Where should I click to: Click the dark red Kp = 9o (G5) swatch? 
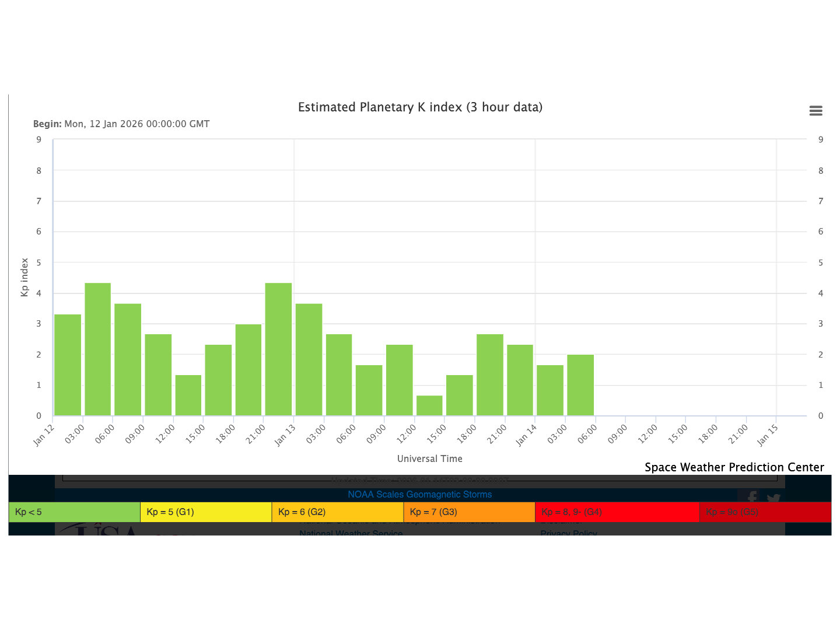point(765,512)
